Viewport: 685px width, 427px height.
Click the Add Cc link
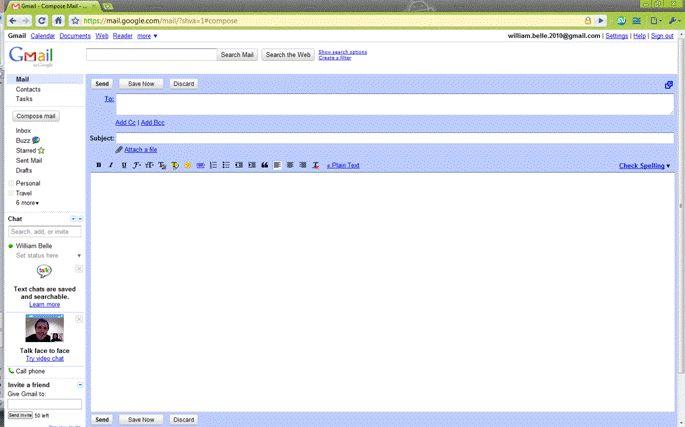(125, 122)
